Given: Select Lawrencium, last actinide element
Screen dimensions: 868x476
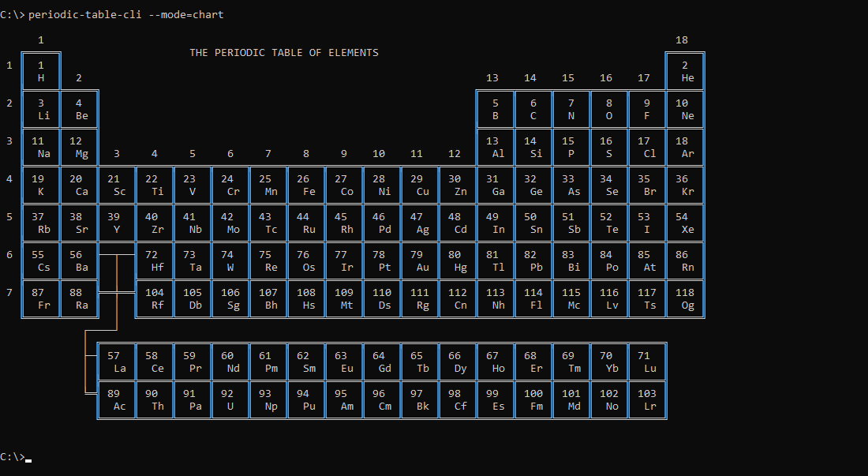Looking at the screenshot, I should [647, 399].
